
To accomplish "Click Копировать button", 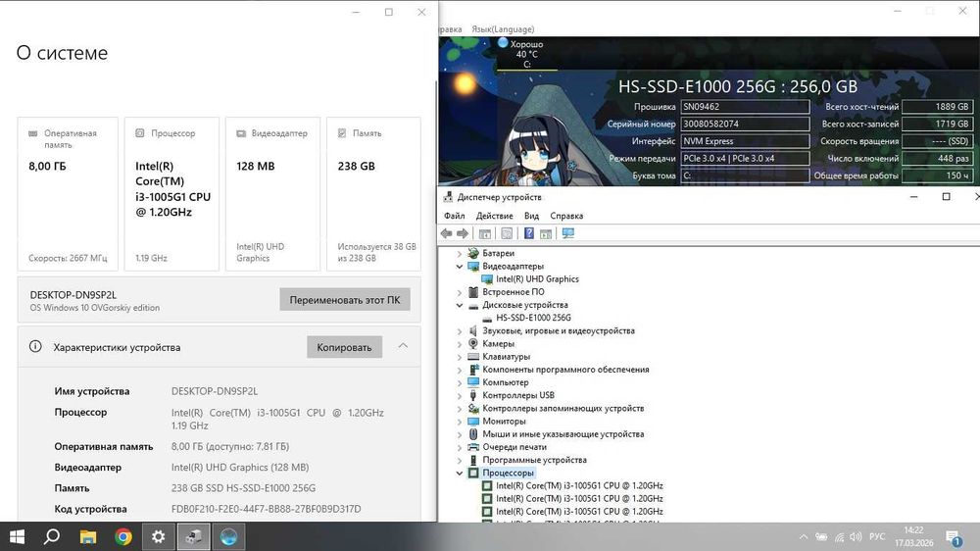I will [344, 347].
